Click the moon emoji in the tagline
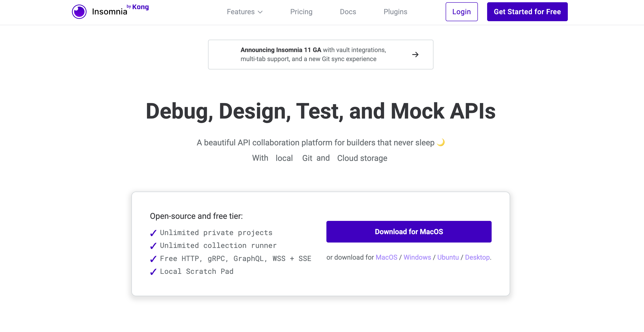This screenshot has height=332, width=644. [x=441, y=142]
